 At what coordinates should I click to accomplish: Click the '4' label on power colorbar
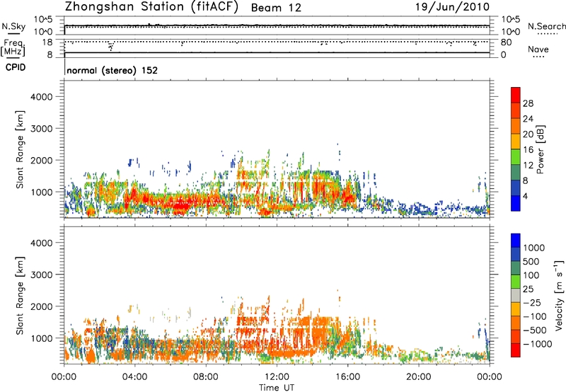[526, 197]
